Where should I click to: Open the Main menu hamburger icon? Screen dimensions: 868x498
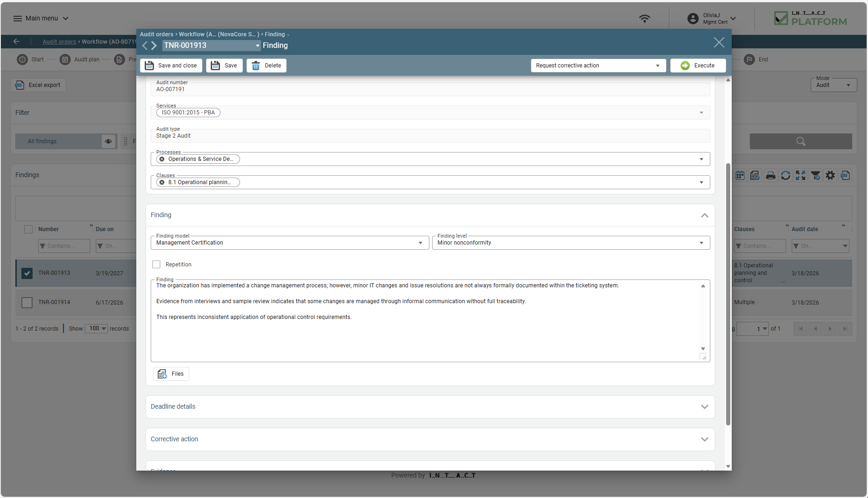coord(18,19)
